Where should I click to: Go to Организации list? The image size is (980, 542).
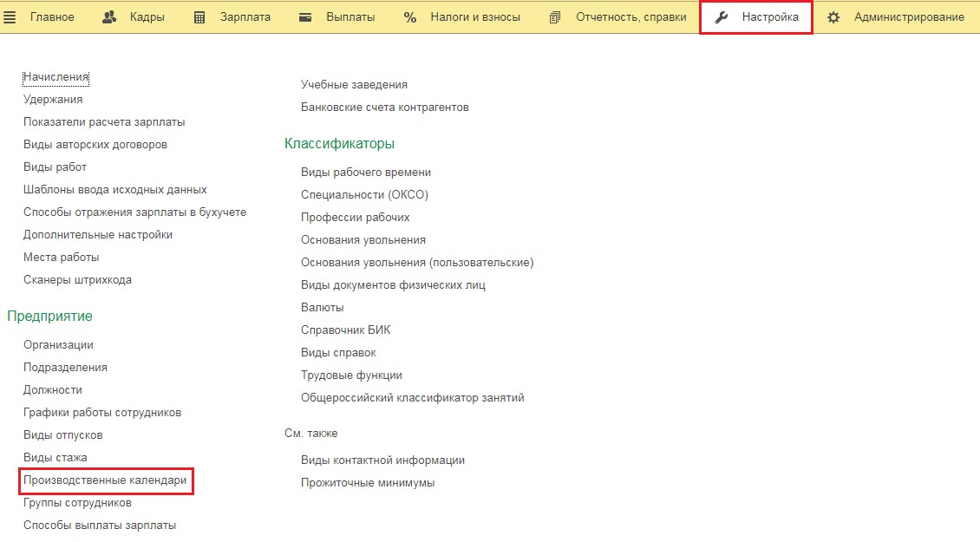pos(58,345)
